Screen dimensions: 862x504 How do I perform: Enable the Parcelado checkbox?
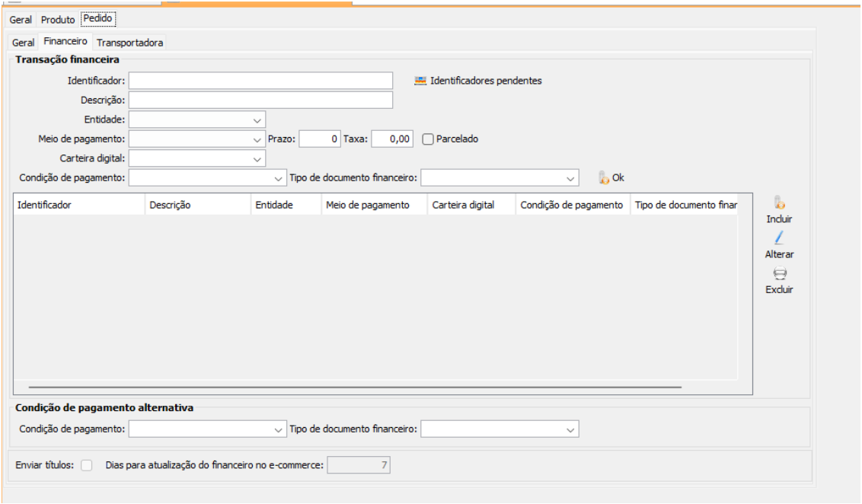[428, 139]
